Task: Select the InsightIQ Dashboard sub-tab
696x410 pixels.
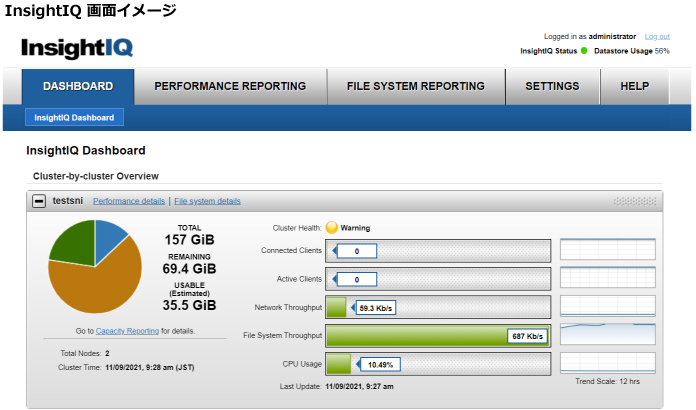Action: click(74, 118)
